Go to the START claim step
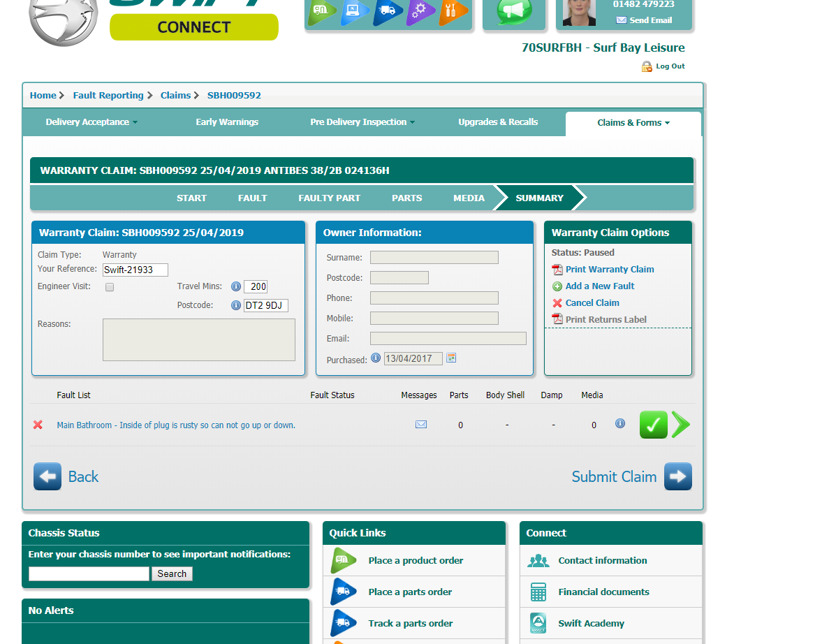The height and width of the screenshot is (644, 829). [x=191, y=198]
